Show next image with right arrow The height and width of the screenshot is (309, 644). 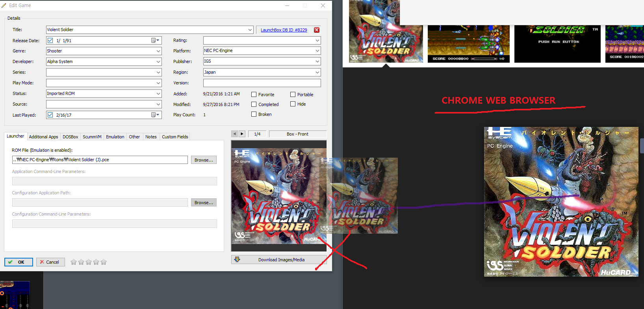242,134
